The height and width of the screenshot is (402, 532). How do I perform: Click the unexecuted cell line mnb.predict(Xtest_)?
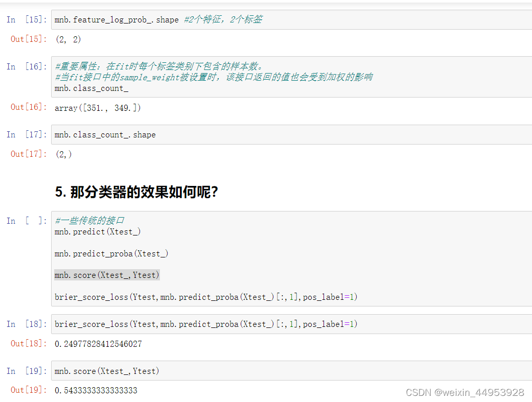tap(98, 232)
